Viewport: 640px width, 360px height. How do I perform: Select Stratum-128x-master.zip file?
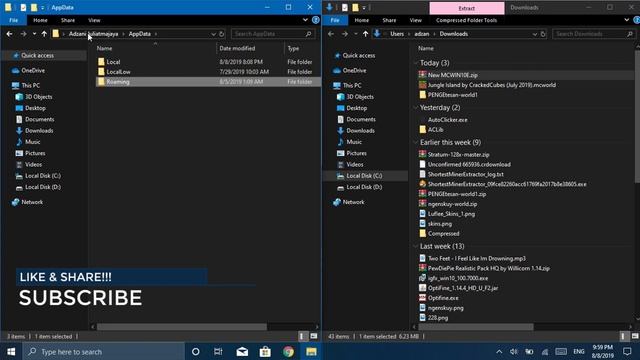point(458,155)
